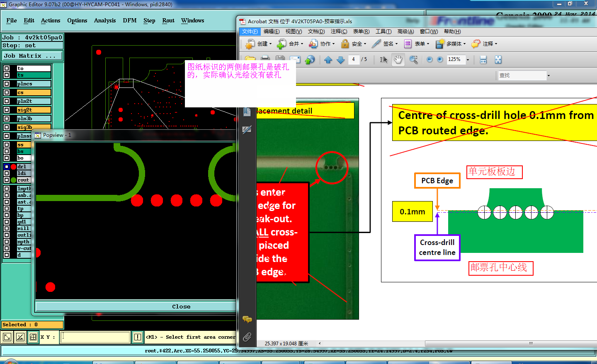The image size is (597, 364).
Task: Toggle the 'to' layer checkbox
Action: (x=7, y=68)
